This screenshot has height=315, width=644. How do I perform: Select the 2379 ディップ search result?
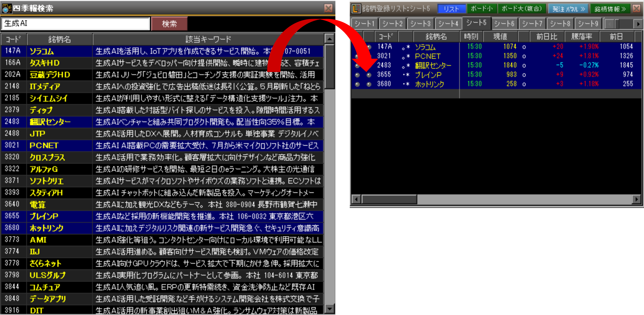pyautogui.click(x=162, y=110)
